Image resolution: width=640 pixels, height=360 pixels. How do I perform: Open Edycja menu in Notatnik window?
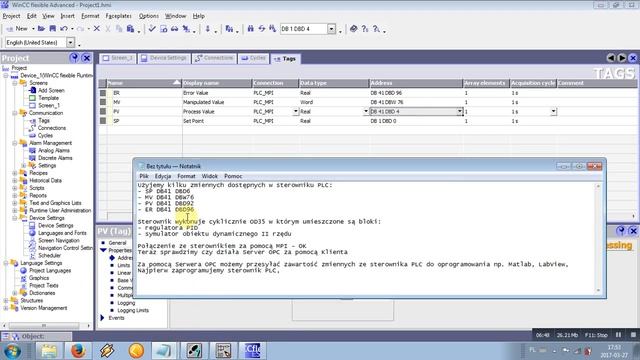162,176
